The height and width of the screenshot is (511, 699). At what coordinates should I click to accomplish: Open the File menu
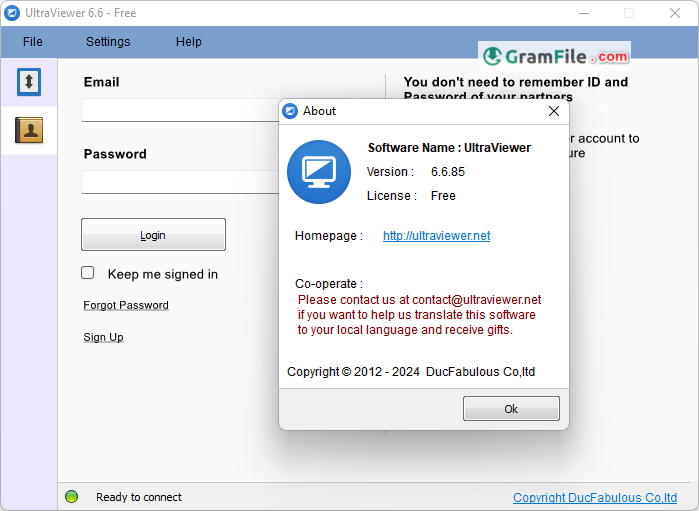pos(33,42)
